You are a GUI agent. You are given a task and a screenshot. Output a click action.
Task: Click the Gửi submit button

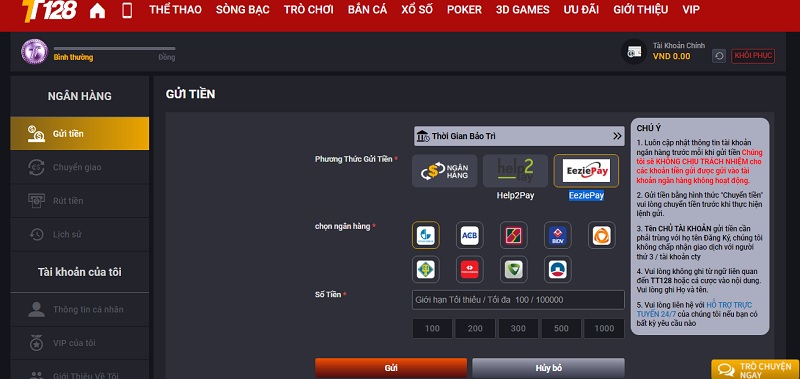[x=391, y=368]
